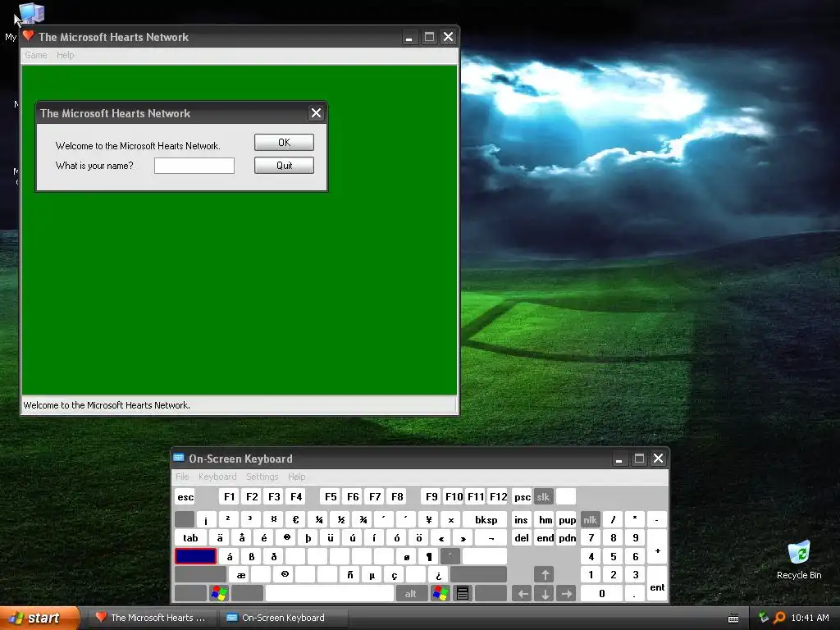The height and width of the screenshot is (630, 840).
Task: Click the micro sign µ key
Action: (x=372, y=575)
